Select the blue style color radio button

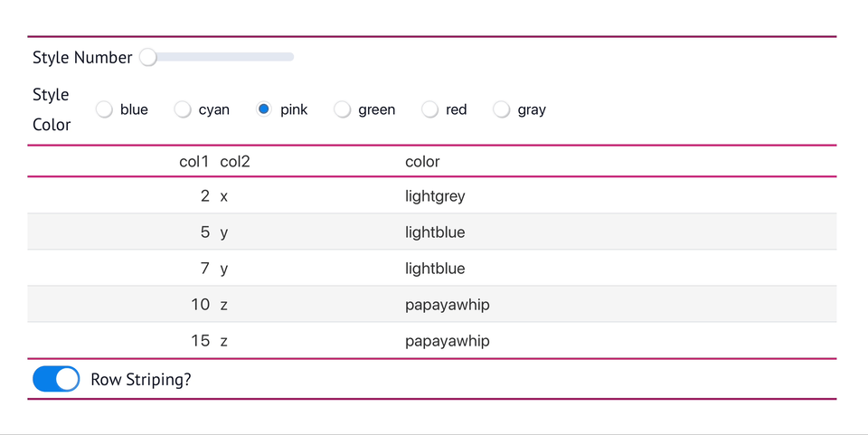(x=105, y=109)
